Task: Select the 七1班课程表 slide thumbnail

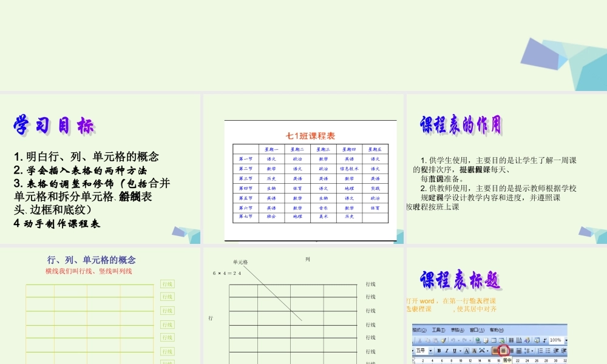Action: (x=303, y=169)
